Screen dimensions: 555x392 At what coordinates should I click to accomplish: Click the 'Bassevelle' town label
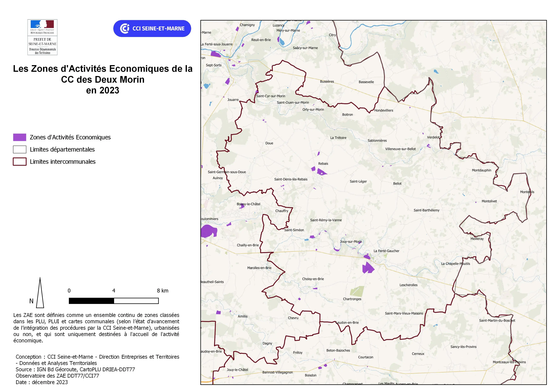(x=366, y=82)
